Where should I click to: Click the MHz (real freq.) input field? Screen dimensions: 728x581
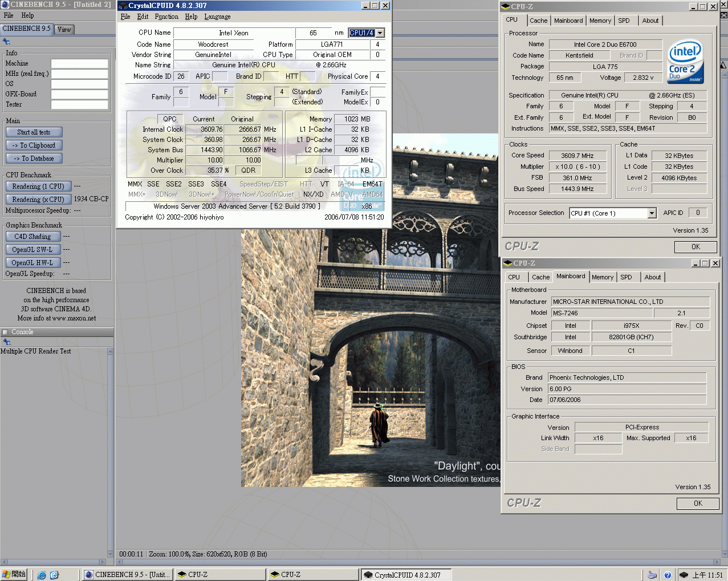click(80, 74)
